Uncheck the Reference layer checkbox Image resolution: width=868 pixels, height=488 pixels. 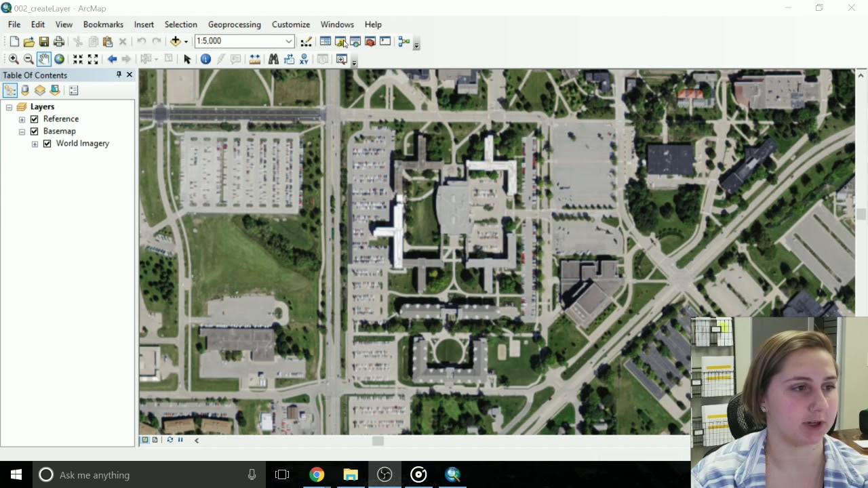tap(34, 119)
